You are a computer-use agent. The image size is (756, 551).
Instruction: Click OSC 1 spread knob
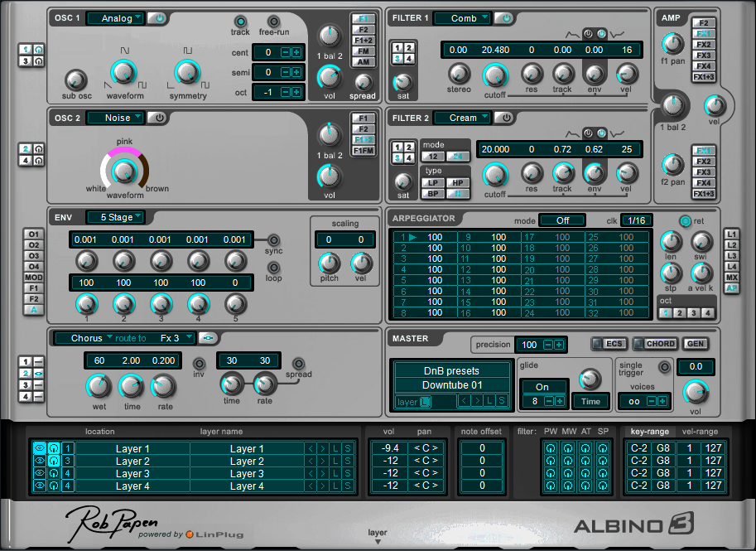(363, 82)
